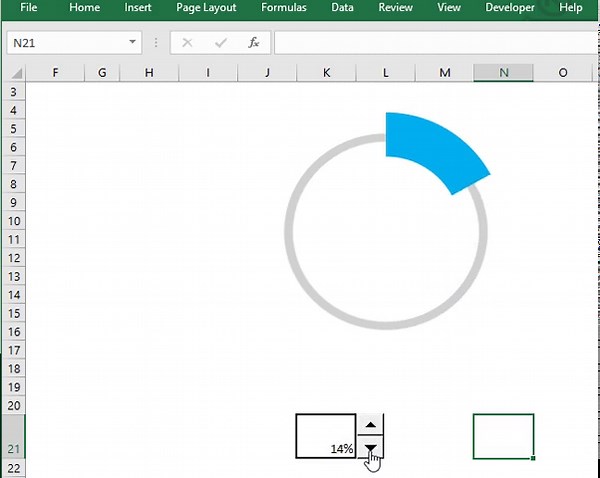This screenshot has height=478, width=600.
Task: Click the Name Box showing N21
Action: point(74,42)
